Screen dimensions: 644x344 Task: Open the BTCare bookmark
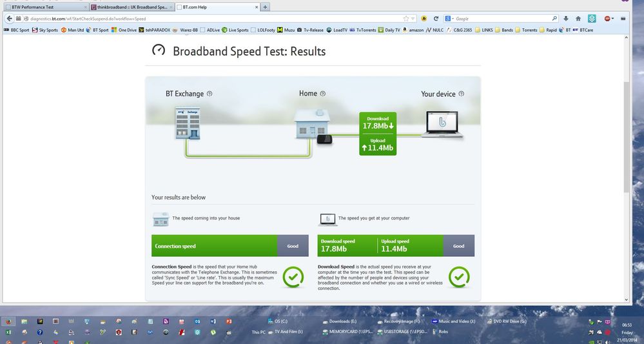(583, 30)
